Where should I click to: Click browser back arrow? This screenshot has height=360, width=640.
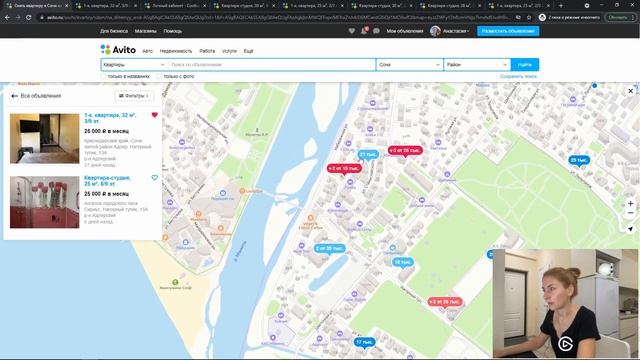pos(7,18)
